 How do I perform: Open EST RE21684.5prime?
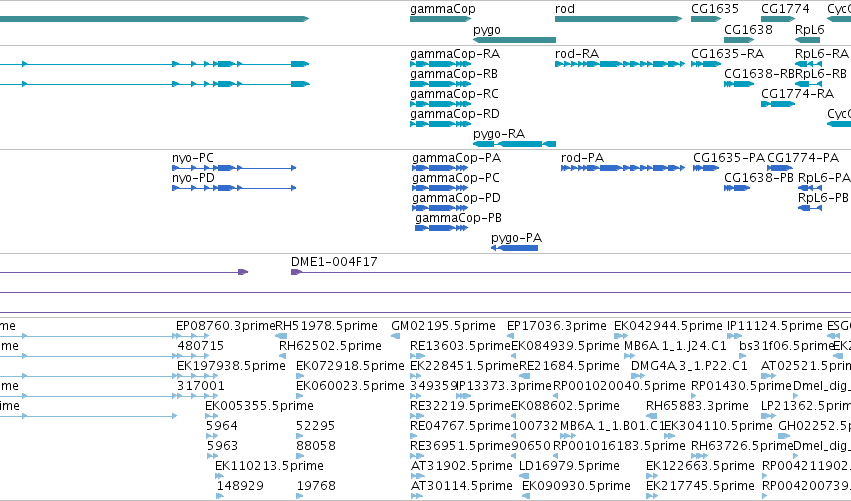coord(569,366)
